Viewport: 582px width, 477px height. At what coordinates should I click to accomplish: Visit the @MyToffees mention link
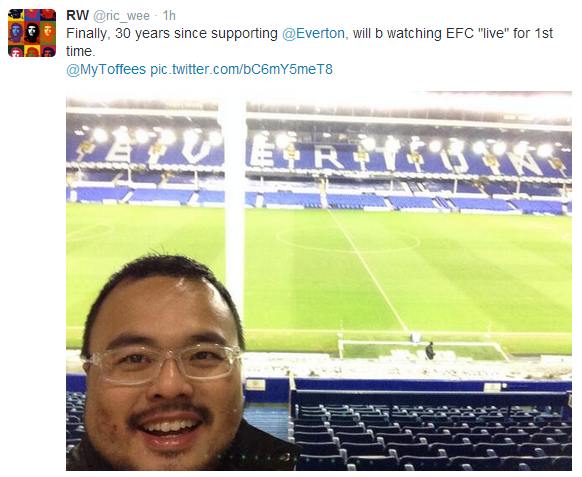(106, 69)
